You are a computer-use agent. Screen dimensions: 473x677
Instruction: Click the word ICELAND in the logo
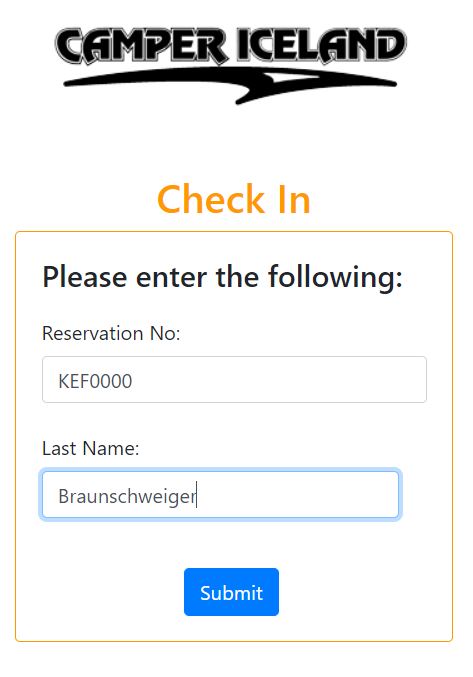[322, 44]
